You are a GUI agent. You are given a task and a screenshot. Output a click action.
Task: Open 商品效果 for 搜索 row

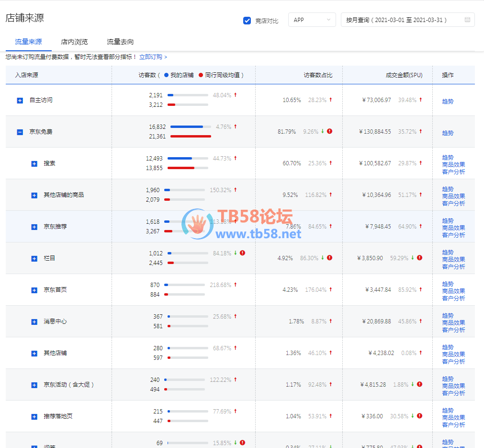click(x=453, y=165)
